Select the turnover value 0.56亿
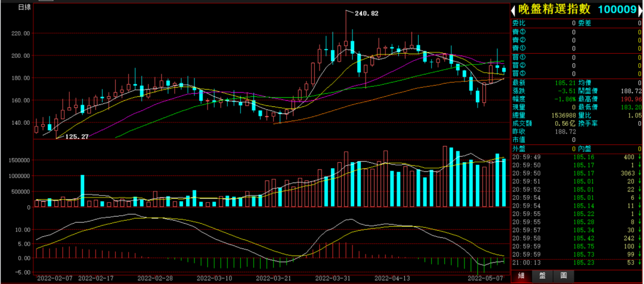Viewport: 644px width, 284px height. point(565,124)
